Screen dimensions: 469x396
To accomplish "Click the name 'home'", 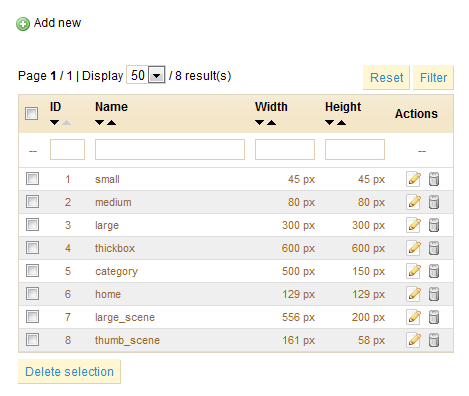I will click(x=108, y=294).
